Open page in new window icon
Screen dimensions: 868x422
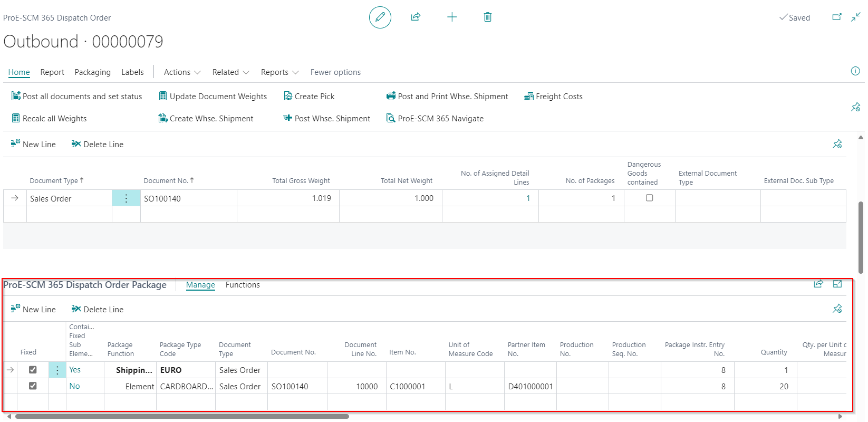coord(837,17)
